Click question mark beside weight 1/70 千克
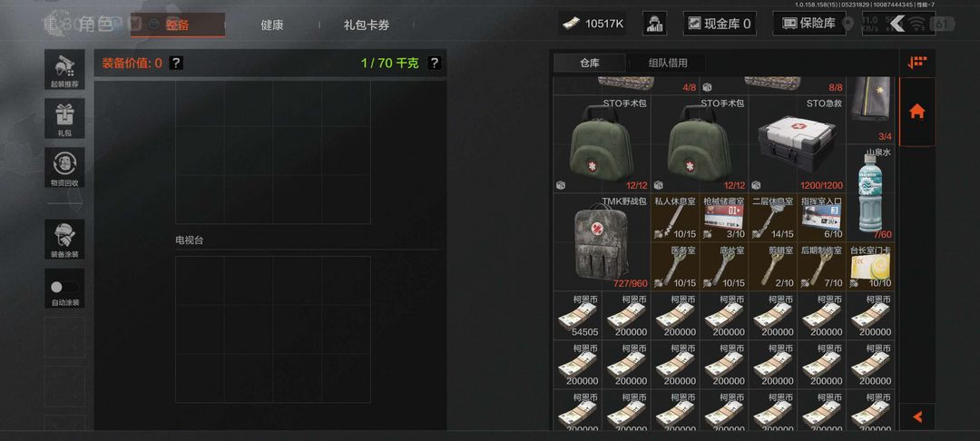Image resolution: width=980 pixels, height=441 pixels. coord(435,63)
